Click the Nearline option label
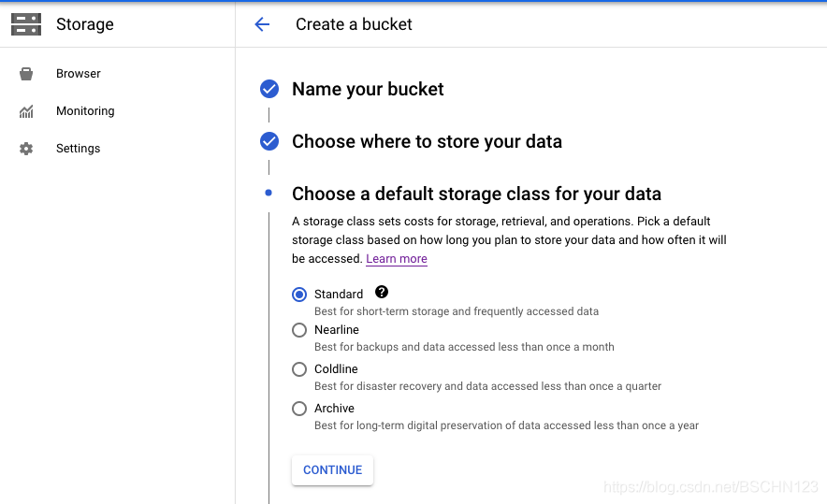This screenshot has width=827, height=504. tap(337, 330)
